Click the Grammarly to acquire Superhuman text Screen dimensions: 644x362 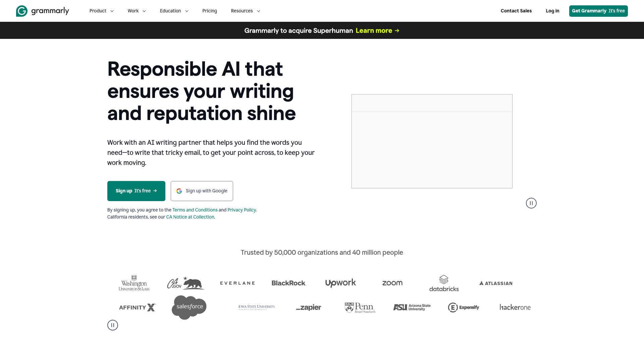(299, 31)
